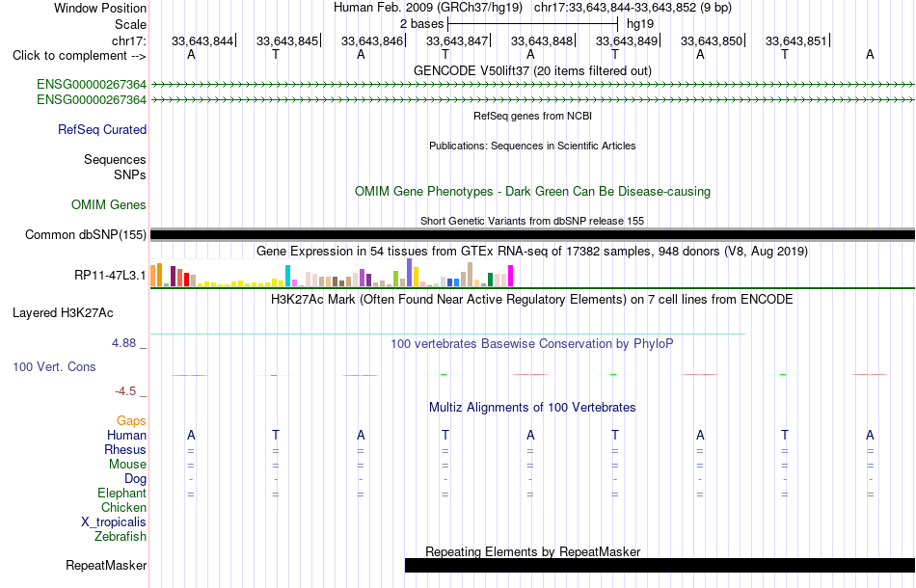Click the RepeatMasker track label

click(x=106, y=565)
